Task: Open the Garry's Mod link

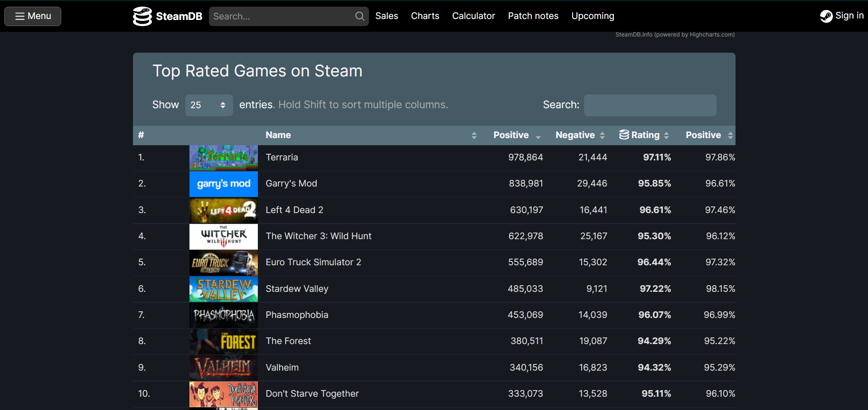Action: coord(292,183)
